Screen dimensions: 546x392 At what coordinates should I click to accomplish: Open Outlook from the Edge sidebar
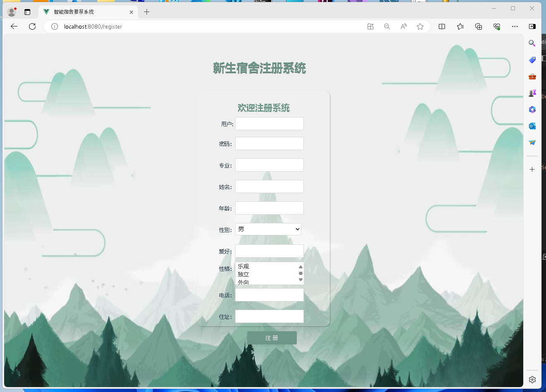(532, 126)
